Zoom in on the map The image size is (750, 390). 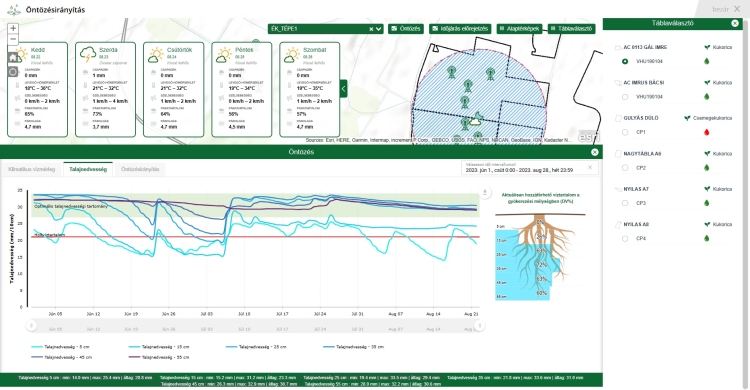(13, 29)
